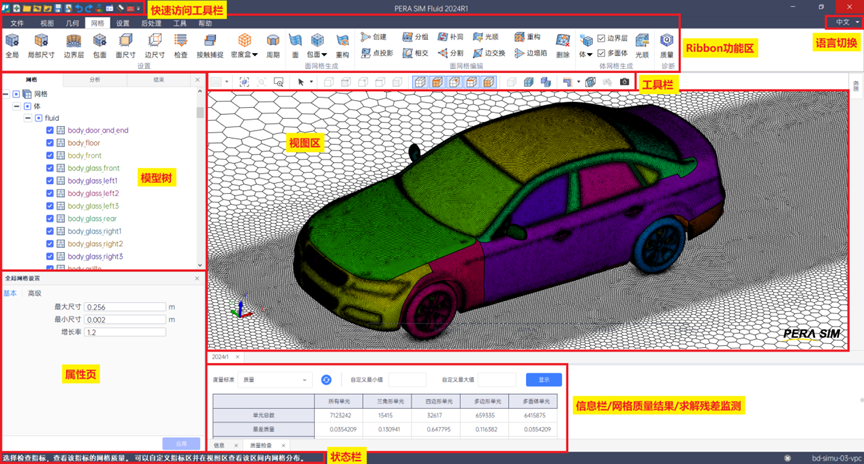Screen dimensions: 864x464
Task: Uncheck the body_floor checkbox in model tree
Action: pos(50,143)
